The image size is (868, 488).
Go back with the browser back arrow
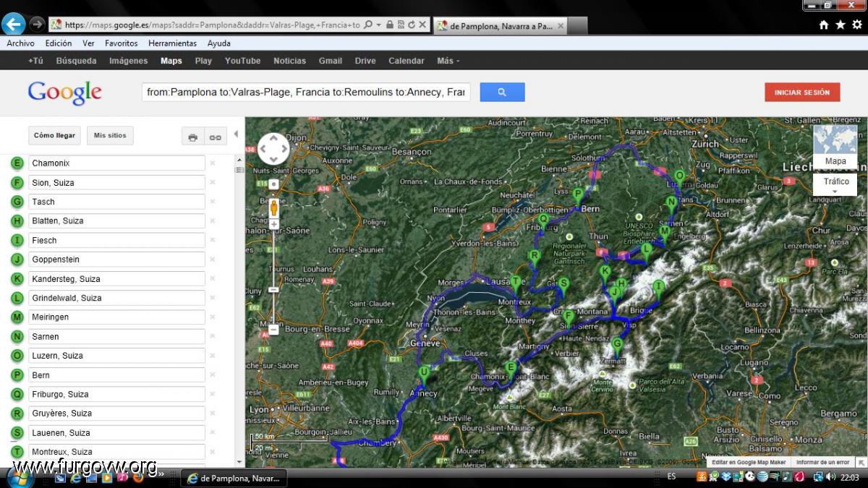pos(13,24)
